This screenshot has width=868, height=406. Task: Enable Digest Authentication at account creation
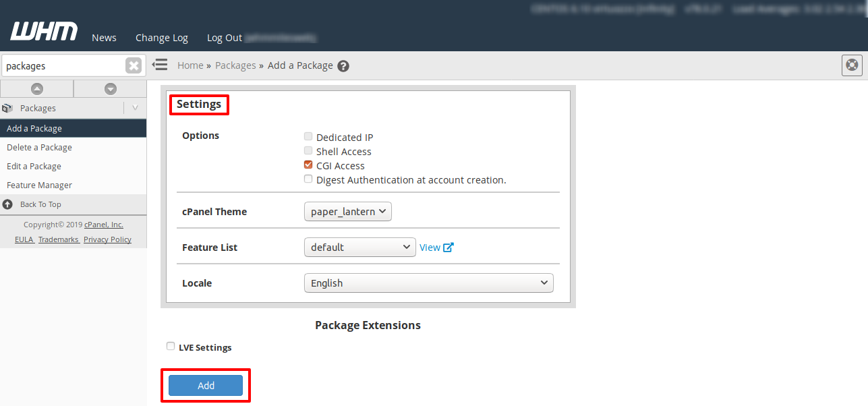[308, 179]
